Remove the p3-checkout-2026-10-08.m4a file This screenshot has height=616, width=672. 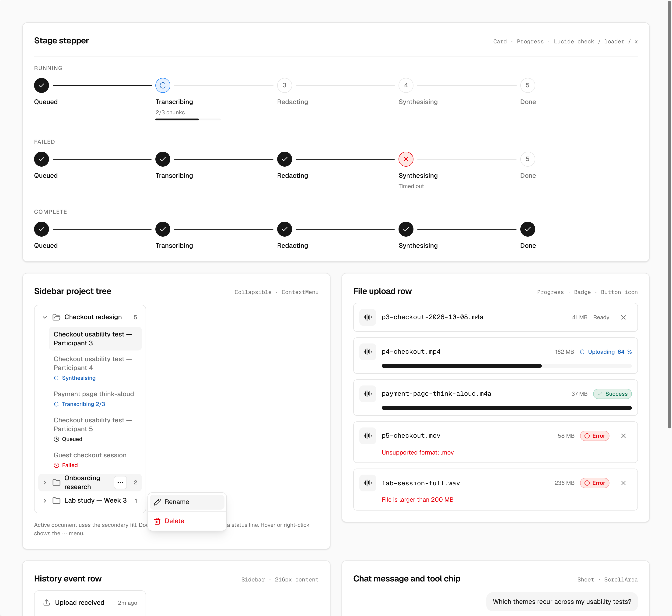pos(623,317)
